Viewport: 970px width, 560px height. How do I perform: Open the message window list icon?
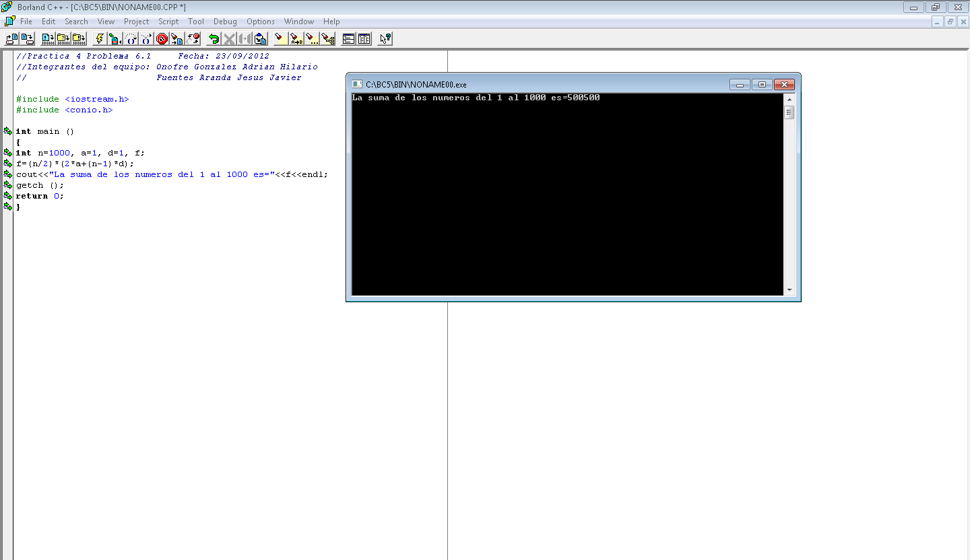348,38
